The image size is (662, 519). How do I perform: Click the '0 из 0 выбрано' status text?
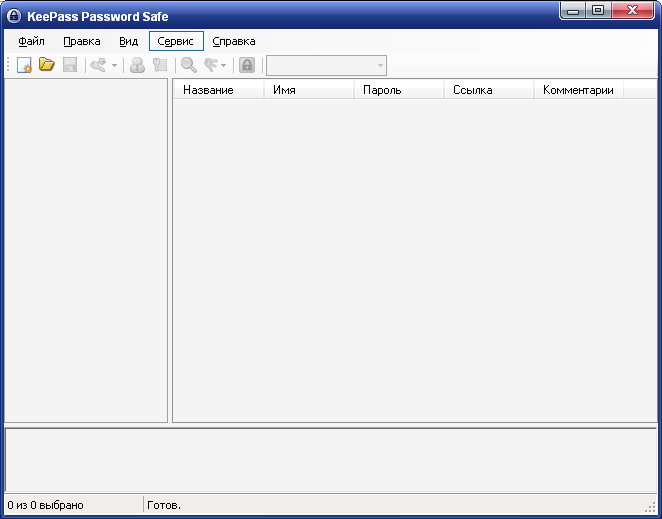(46, 505)
